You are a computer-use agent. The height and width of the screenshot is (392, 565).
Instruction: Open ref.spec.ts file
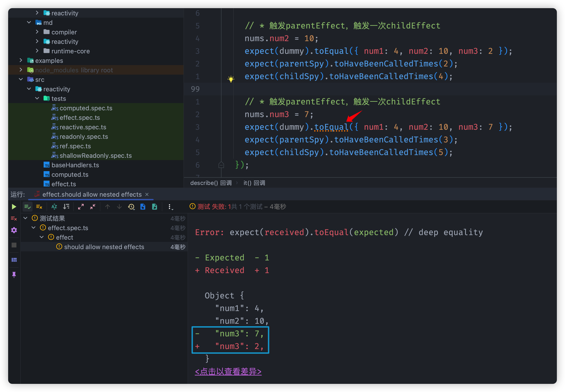[75, 146]
